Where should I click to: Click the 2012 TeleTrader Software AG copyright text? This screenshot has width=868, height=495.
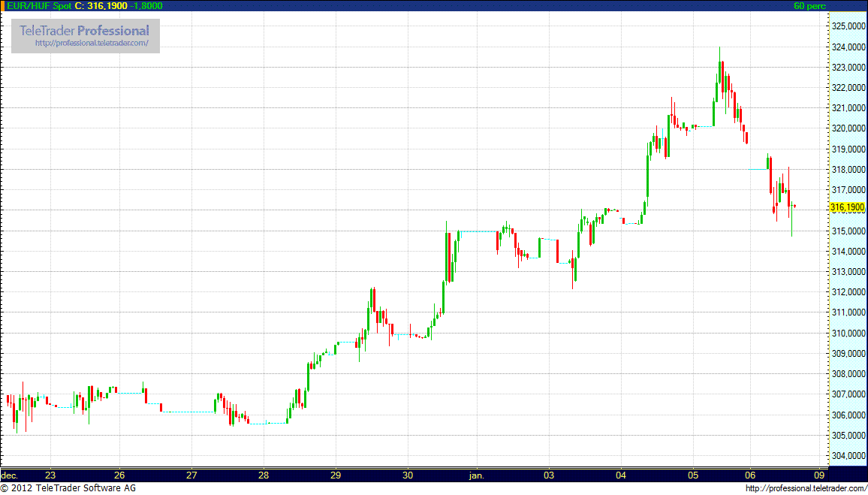click(x=68, y=488)
